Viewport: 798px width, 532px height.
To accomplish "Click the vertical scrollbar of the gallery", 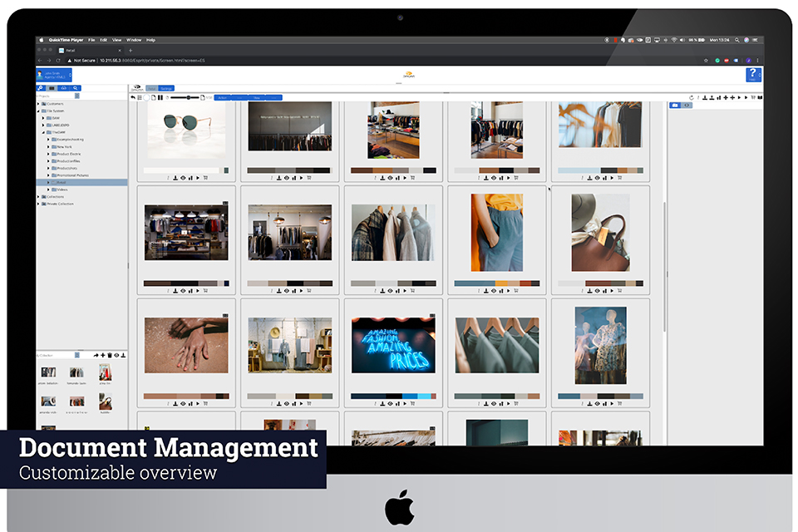I will (x=665, y=268).
